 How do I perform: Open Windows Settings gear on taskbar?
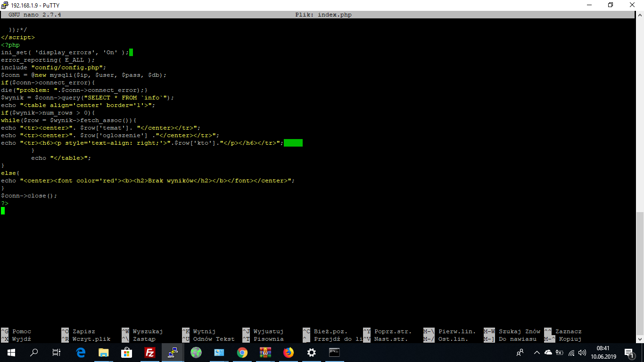click(312, 353)
